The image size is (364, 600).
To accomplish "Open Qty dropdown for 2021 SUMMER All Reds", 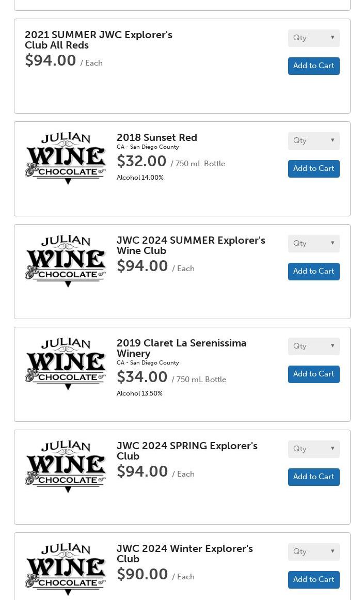I will [x=313, y=38].
